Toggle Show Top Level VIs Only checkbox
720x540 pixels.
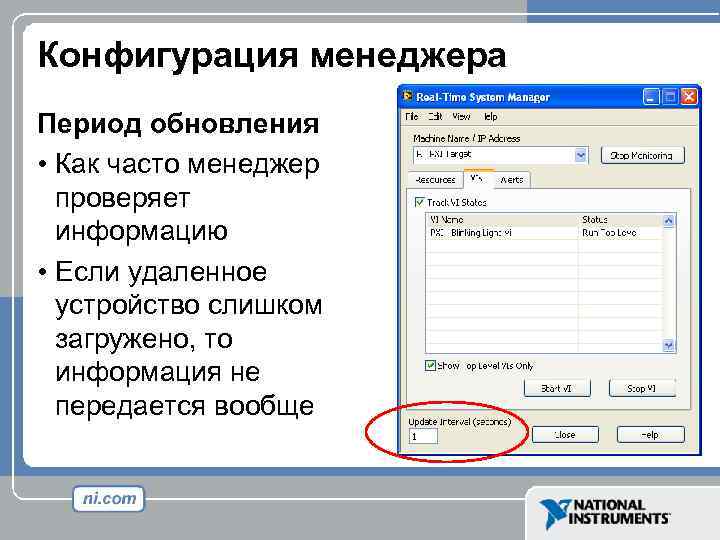tap(430, 366)
